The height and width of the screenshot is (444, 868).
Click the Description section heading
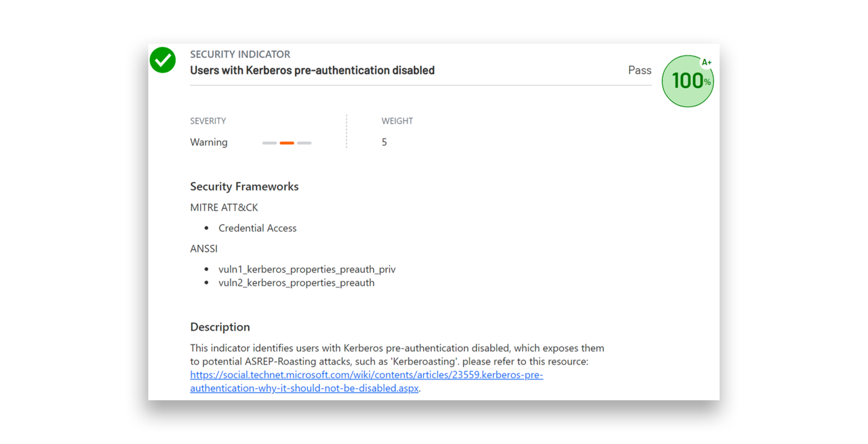220,327
